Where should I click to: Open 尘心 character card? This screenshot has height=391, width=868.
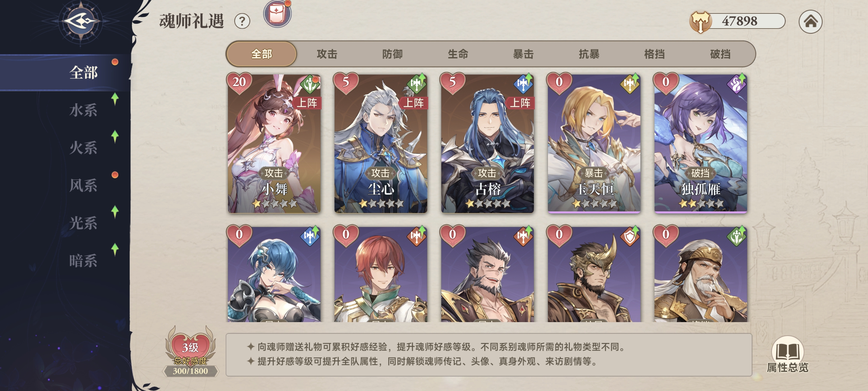tap(381, 144)
